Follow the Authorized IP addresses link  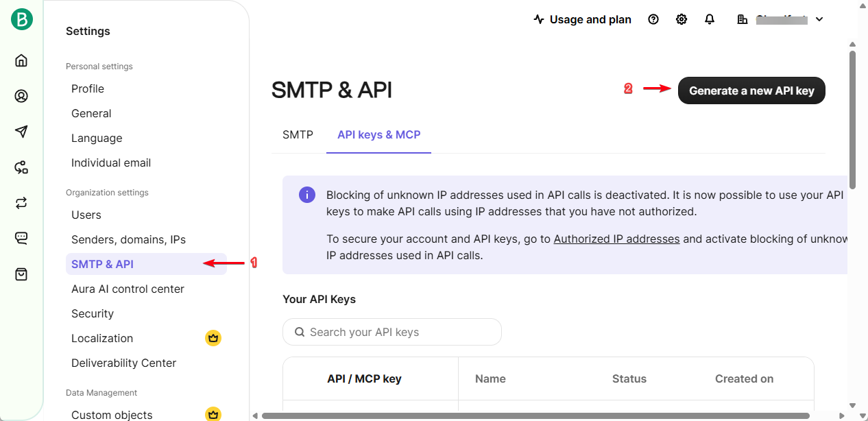[616, 239]
